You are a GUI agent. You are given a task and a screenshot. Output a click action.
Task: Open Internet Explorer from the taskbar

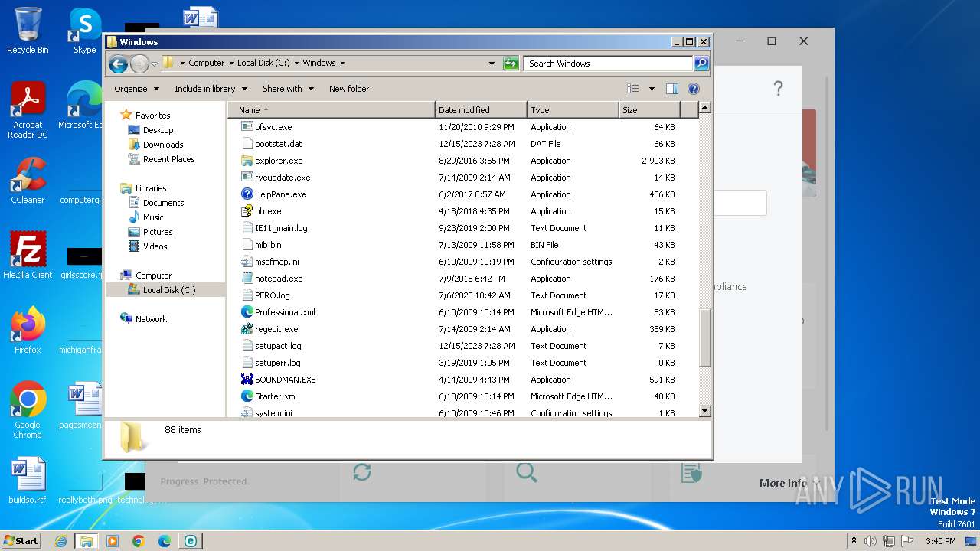60,541
